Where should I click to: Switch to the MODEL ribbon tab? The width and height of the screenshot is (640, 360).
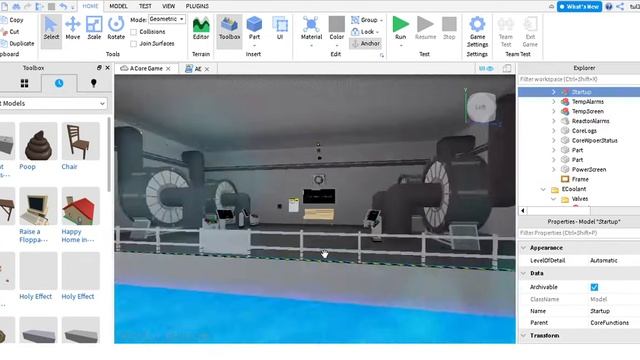118,6
